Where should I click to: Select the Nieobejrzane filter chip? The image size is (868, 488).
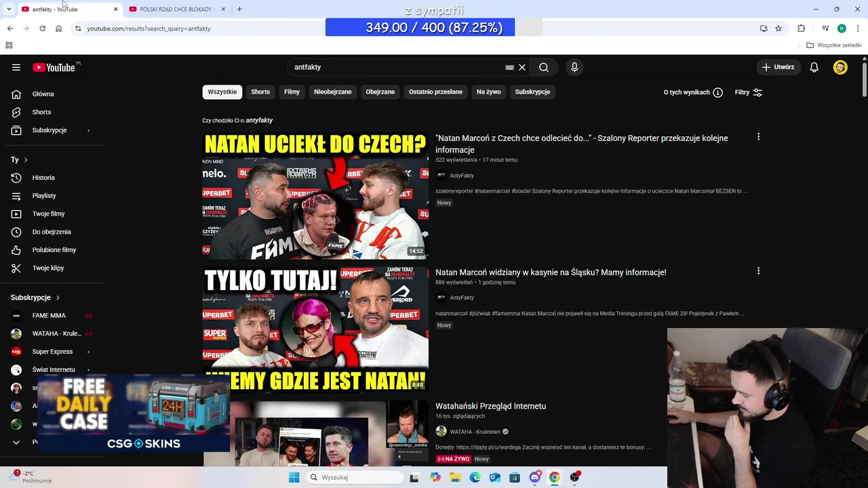[332, 91]
